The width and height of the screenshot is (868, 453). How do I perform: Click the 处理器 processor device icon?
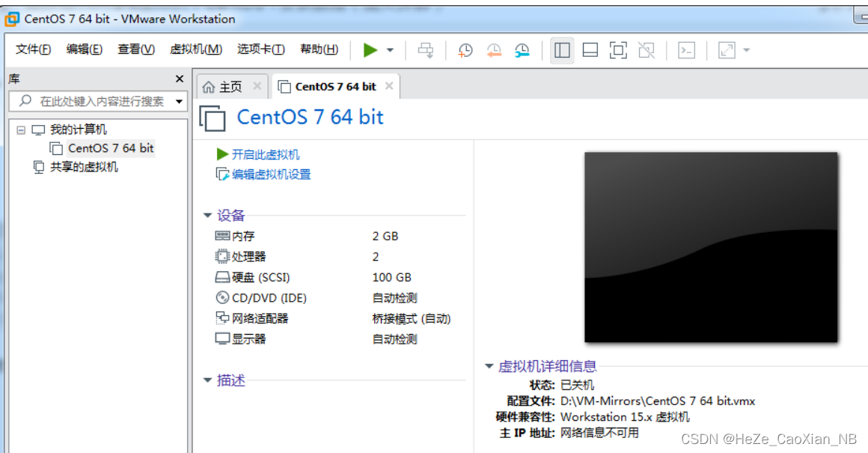(x=222, y=256)
